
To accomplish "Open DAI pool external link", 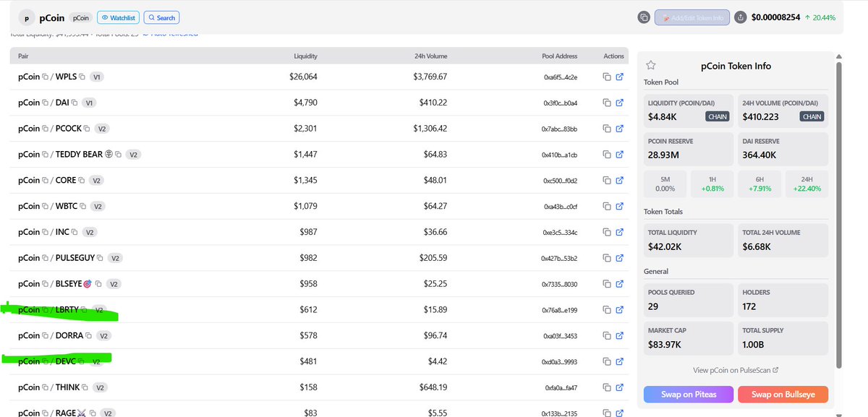I will pos(619,103).
